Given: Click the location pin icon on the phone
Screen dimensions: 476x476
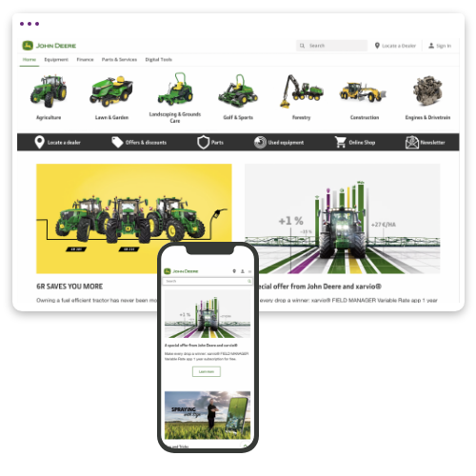Looking at the screenshot, I should coord(234,271).
